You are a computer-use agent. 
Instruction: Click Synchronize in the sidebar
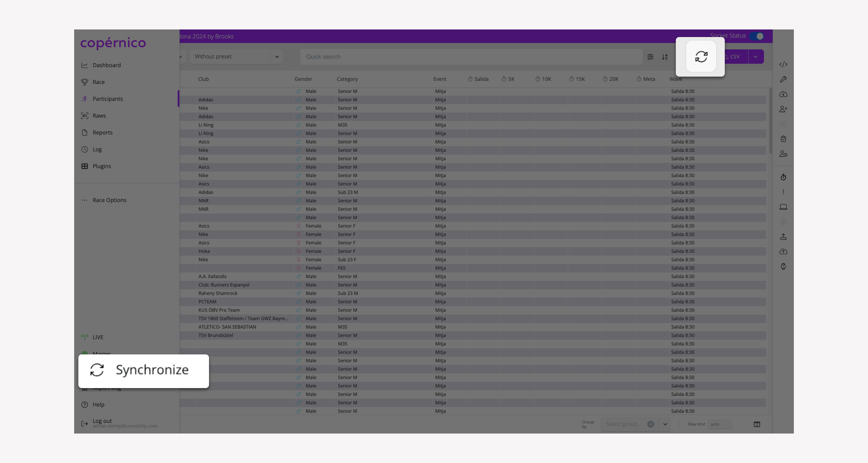tap(143, 370)
